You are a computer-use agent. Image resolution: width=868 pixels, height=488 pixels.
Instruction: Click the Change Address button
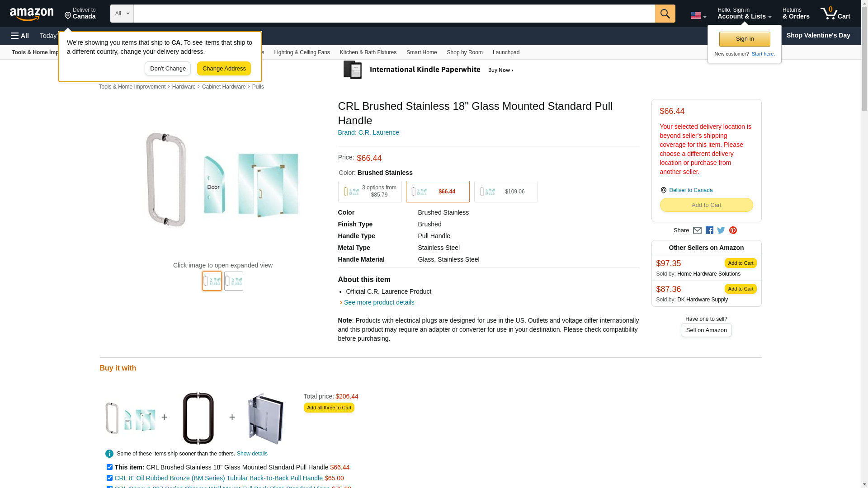[224, 69]
